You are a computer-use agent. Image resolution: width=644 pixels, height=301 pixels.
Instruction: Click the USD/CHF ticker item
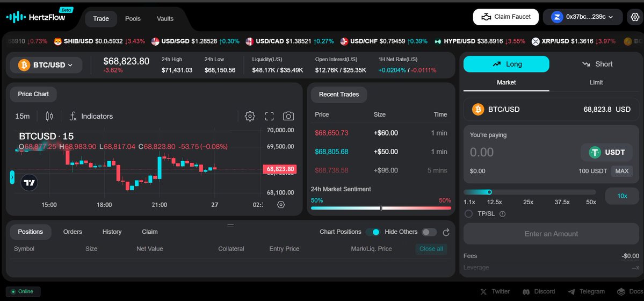coord(383,41)
